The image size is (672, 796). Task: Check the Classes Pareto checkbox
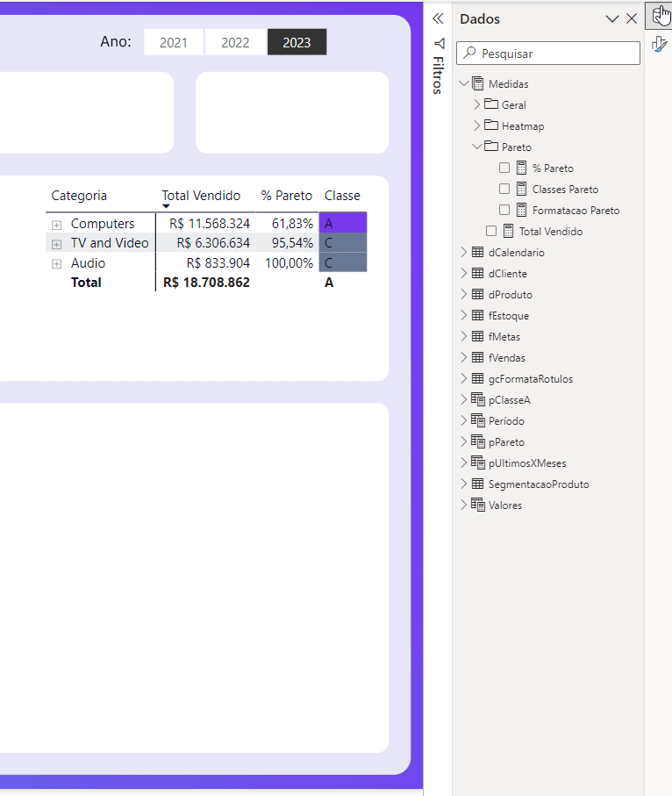504,189
